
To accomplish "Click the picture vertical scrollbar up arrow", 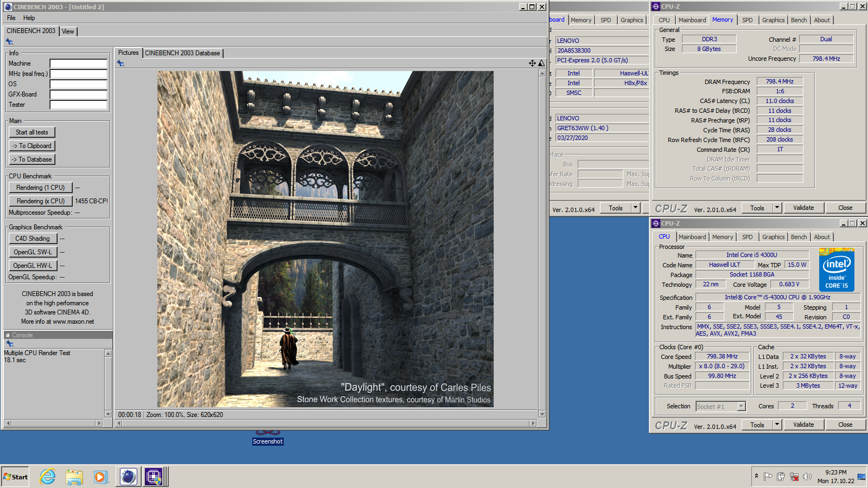I will point(542,73).
